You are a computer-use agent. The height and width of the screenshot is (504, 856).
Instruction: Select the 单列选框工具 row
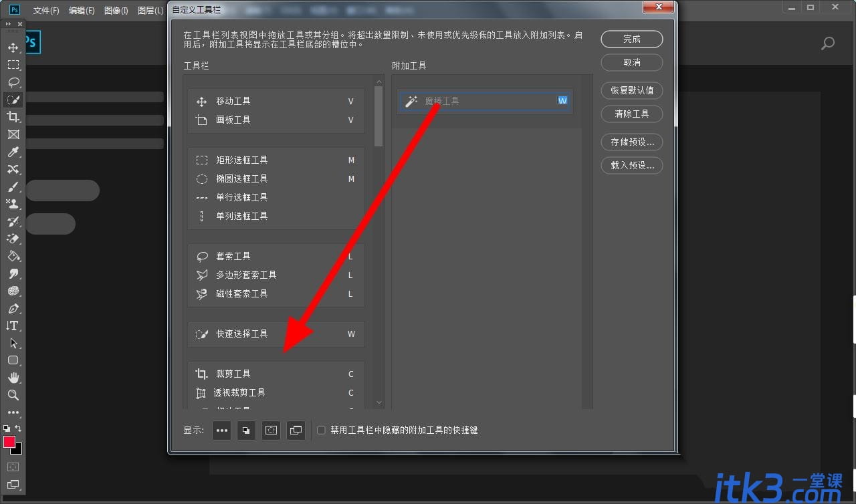(276, 217)
